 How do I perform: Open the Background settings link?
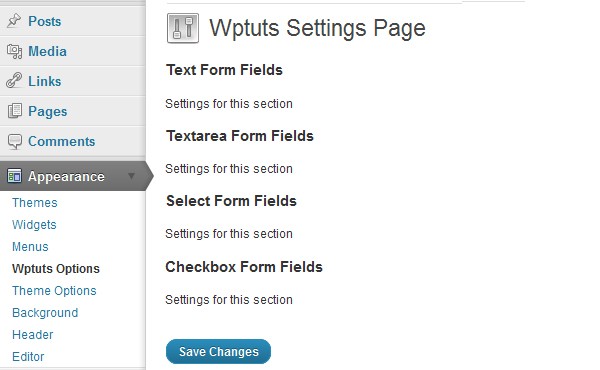click(45, 313)
